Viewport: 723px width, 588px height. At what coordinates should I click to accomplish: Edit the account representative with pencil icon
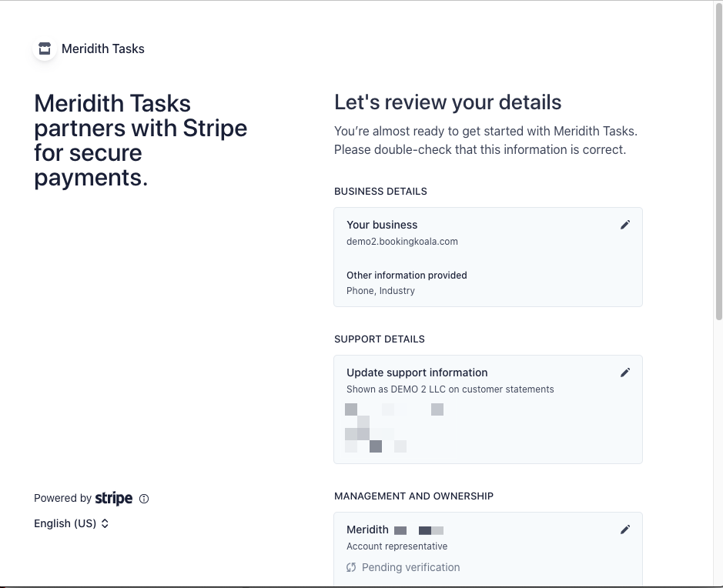click(x=625, y=530)
